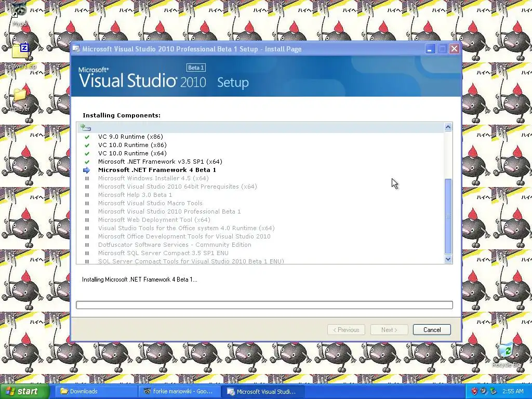Viewport: 532px width, 399px height.
Task: Click the green check beside VC 10.0 Runtime (x64)
Action: pyautogui.click(x=87, y=153)
